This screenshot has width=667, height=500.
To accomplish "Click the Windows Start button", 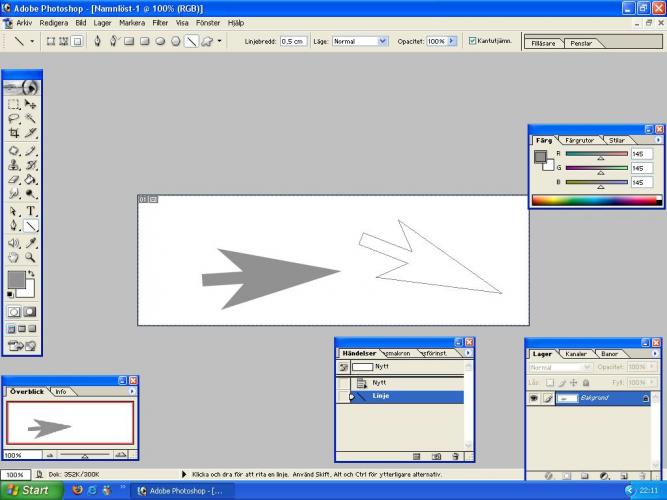I will point(30,490).
